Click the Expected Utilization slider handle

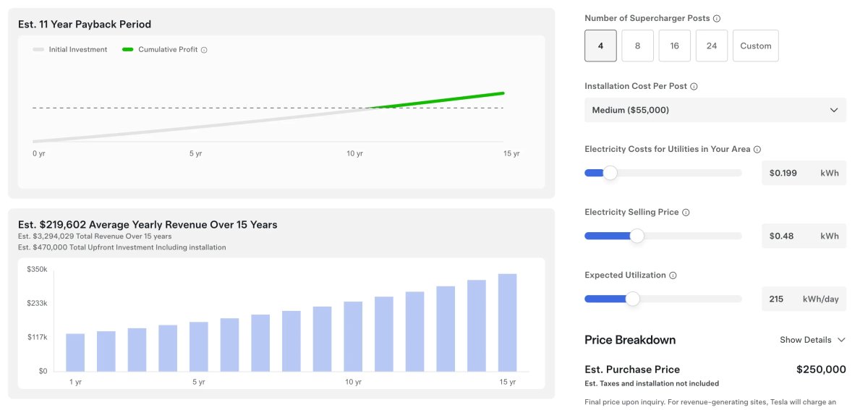(632, 299)
